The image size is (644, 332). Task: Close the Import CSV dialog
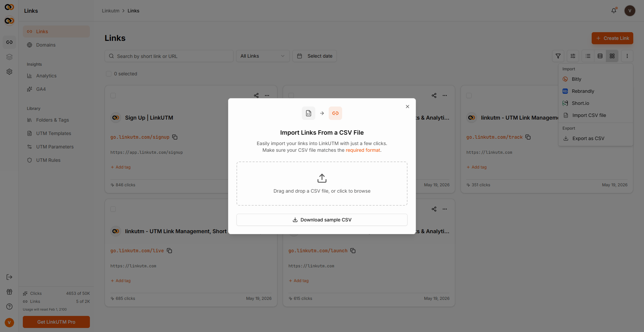[x=408, y=107]
